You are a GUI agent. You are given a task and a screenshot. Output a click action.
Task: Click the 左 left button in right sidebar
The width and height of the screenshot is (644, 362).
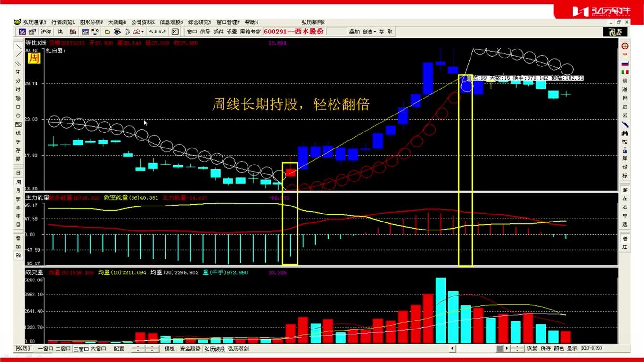[x=625, y=198]
